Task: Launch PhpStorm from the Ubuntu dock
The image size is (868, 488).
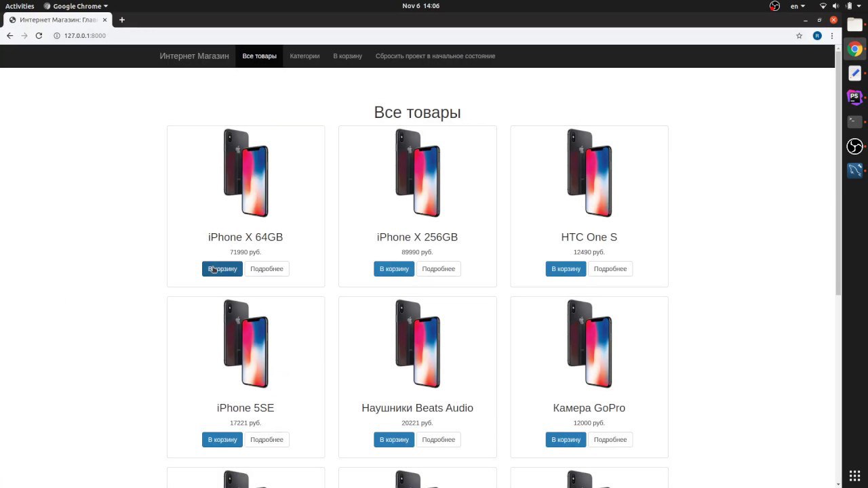Action: [x=854, y=98]
